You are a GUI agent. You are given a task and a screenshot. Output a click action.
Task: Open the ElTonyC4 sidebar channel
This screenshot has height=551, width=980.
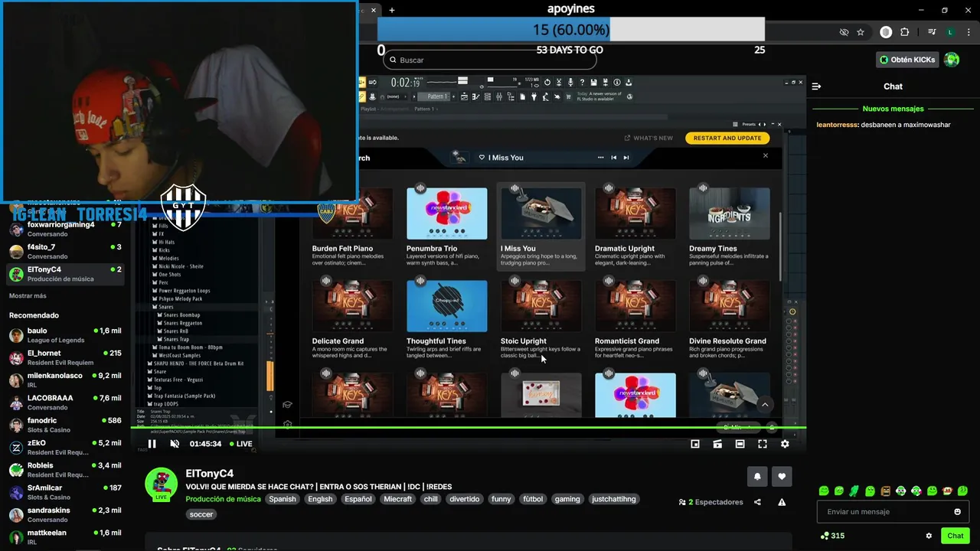[64, 274]
